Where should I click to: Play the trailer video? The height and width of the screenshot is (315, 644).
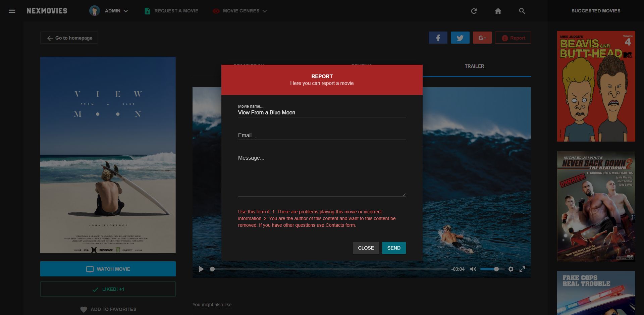pyautogui.click(x=201, y=269)
